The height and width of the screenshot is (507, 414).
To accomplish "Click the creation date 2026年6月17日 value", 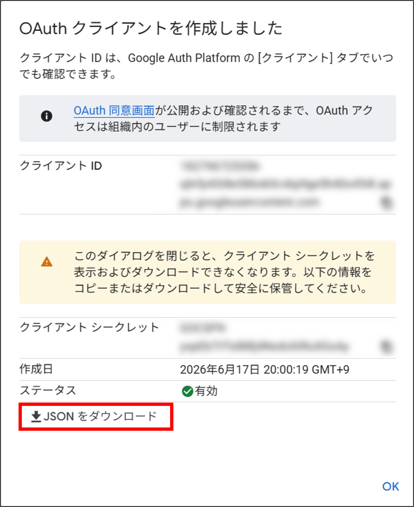I will pyautogui.click(x=265, y=370).
